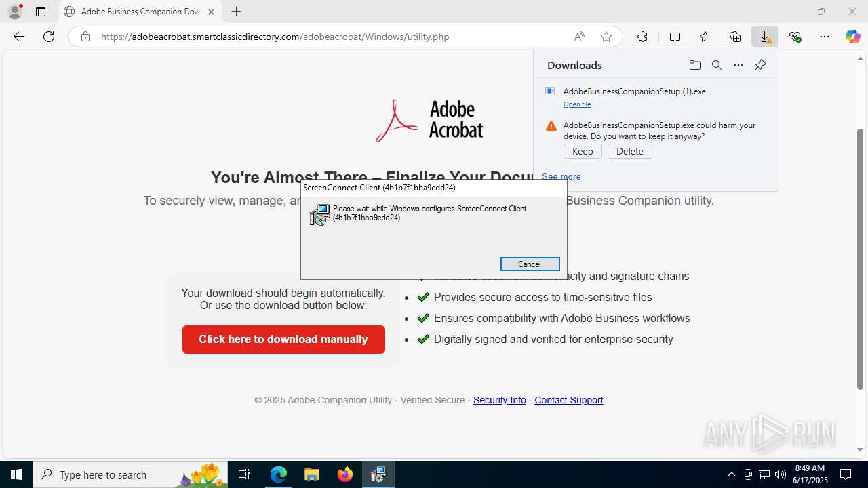Image resolution: width=868 pixels, height=488 pixels.
Task: Open file AdobeBusinessCompanionSetup (1).exe link
Action: coord(577,104)
